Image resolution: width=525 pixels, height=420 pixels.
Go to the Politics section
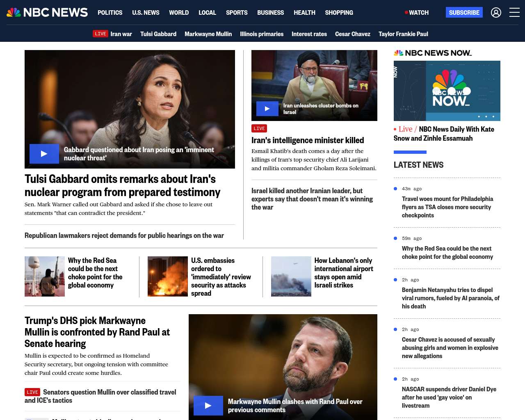(110, 13)
